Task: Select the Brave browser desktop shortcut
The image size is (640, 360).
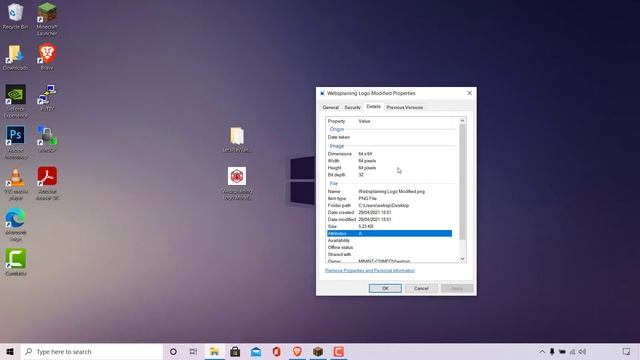Action: point(47,57)
